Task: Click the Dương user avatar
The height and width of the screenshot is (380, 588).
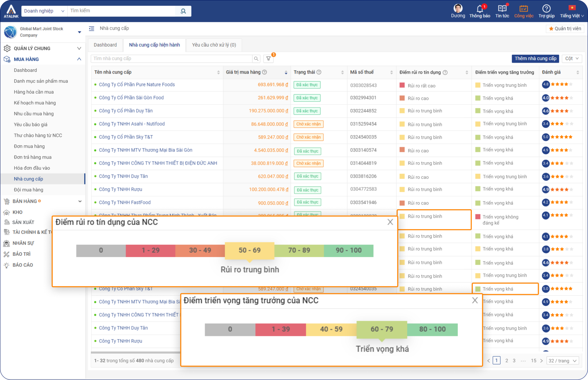Action: point(458,8)
